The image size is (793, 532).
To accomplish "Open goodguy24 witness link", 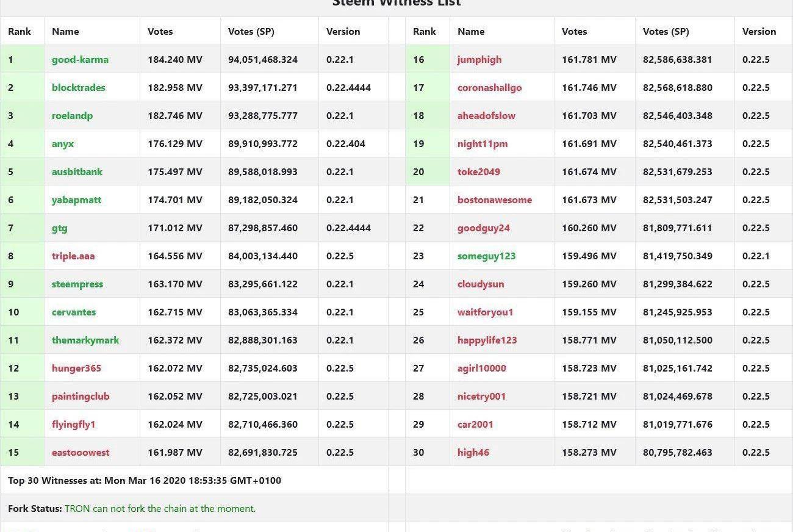I will point(484,228).
